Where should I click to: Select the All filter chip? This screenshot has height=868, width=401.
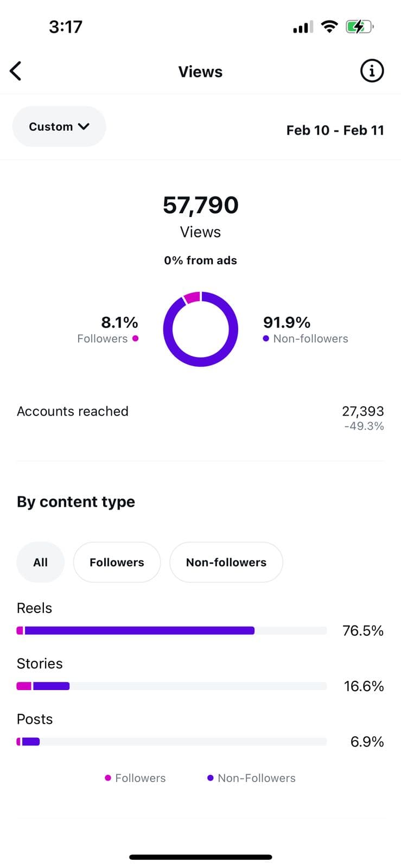click(x=41, y=562)
